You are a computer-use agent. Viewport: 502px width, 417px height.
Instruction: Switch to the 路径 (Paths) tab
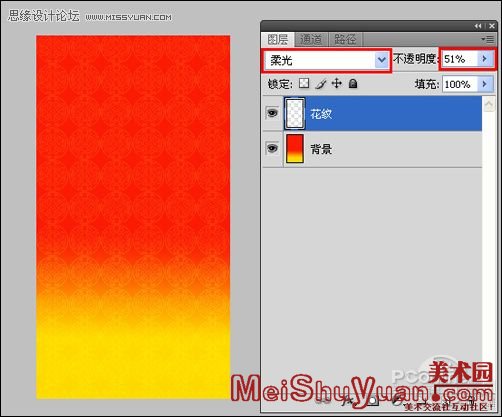[345, 40]
